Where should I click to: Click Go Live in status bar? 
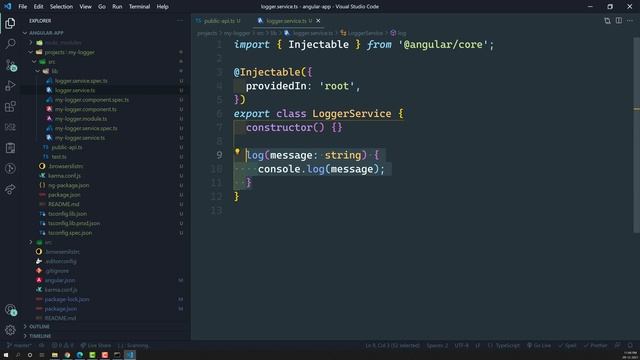[x=539, y=346]
